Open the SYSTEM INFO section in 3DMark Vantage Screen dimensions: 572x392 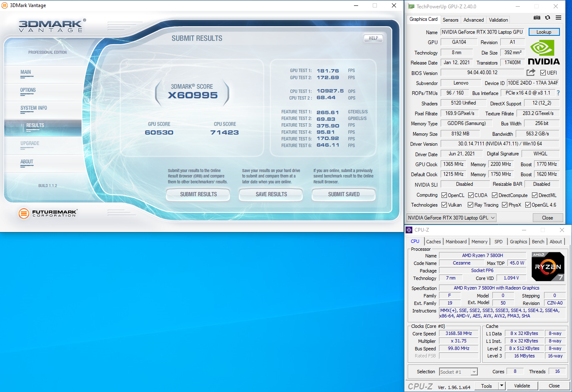pos(43,110)
